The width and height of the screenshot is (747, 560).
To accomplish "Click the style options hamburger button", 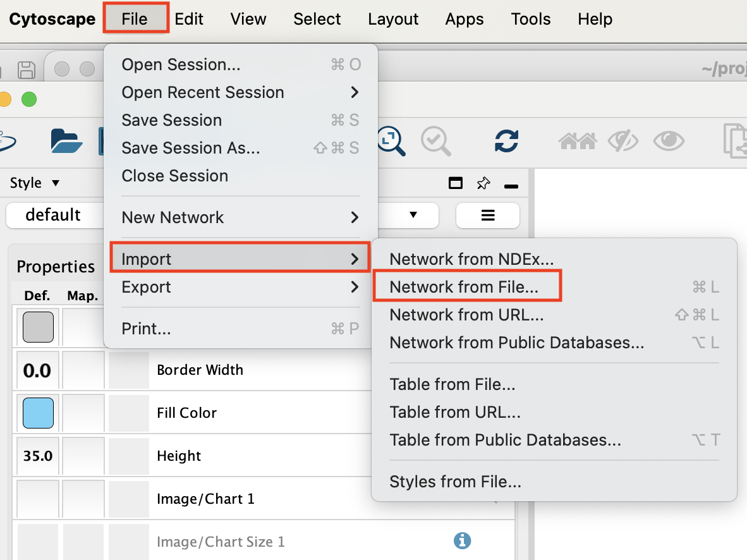I will [x=488, y=215].
